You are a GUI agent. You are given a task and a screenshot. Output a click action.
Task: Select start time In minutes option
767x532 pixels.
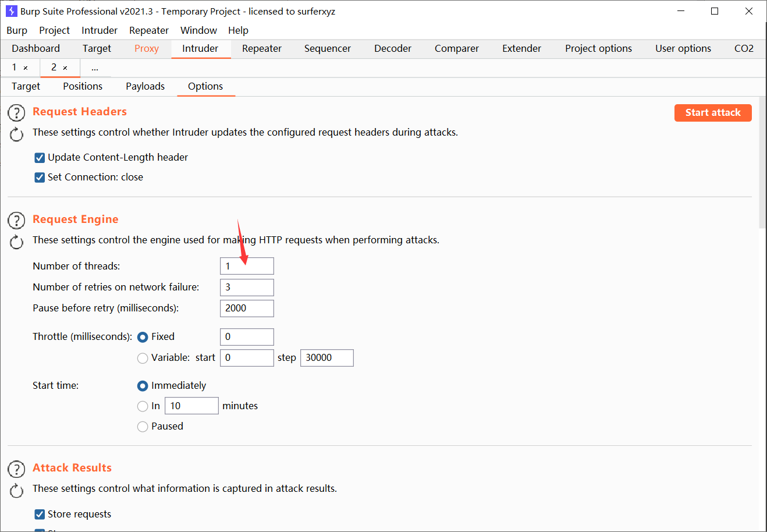coord(143,406)
